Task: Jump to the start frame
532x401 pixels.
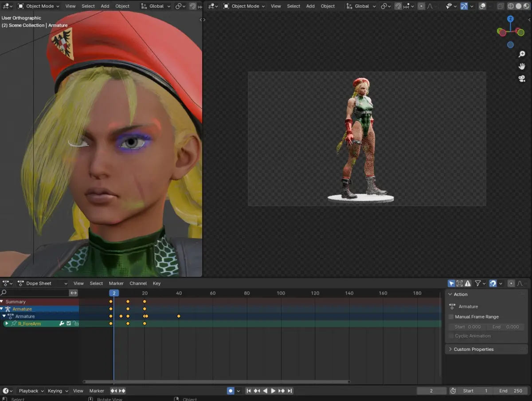Action: pos(249,391)
